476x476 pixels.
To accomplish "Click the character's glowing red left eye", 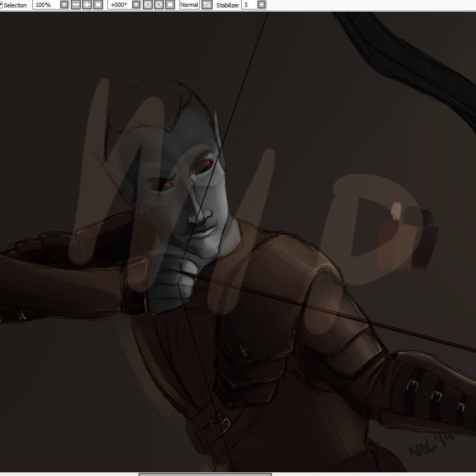I will 208,163.
